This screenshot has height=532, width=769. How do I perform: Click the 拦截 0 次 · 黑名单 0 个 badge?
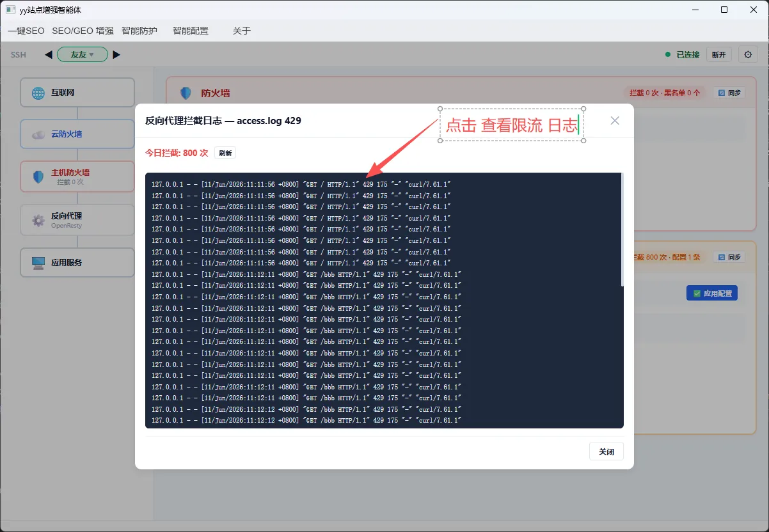pos(665,93)
